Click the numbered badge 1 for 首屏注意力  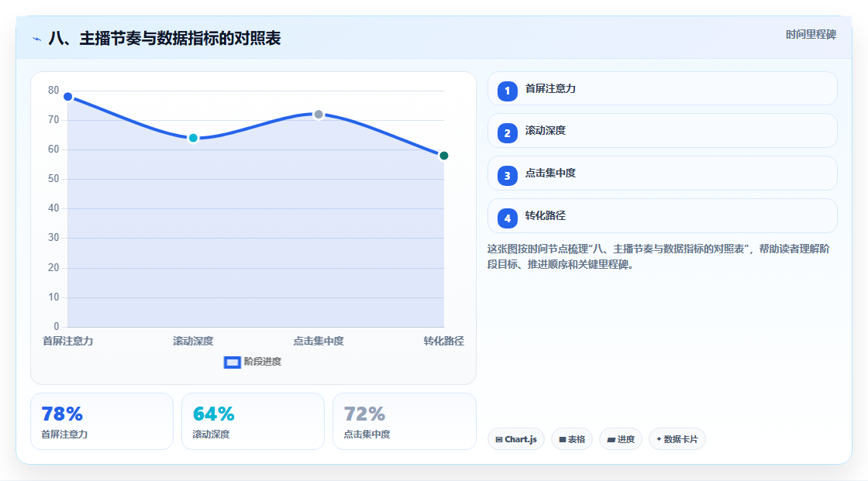point(507,91)
